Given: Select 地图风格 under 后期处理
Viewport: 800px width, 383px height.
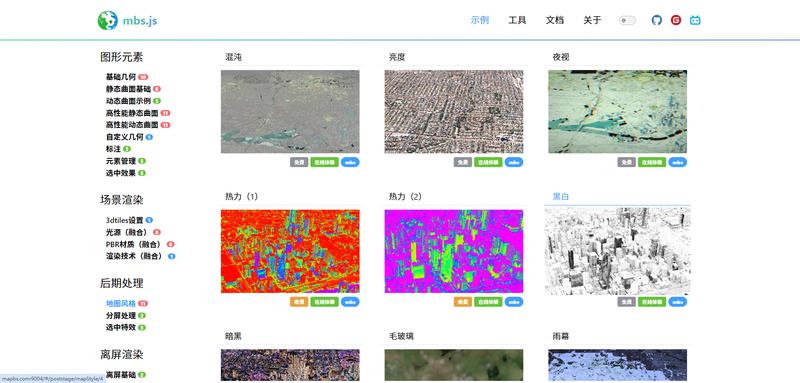Looking at the screenshot, I should tap(121, 303).
